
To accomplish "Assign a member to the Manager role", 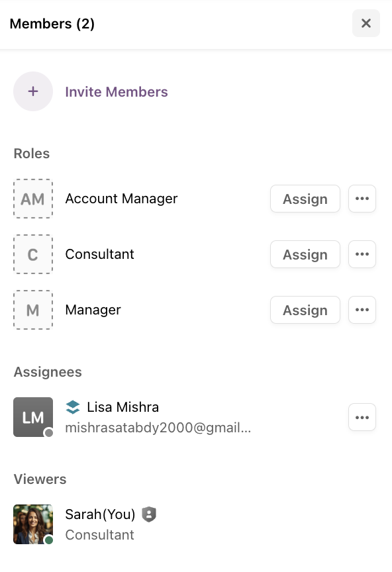I will pos(305,310).
